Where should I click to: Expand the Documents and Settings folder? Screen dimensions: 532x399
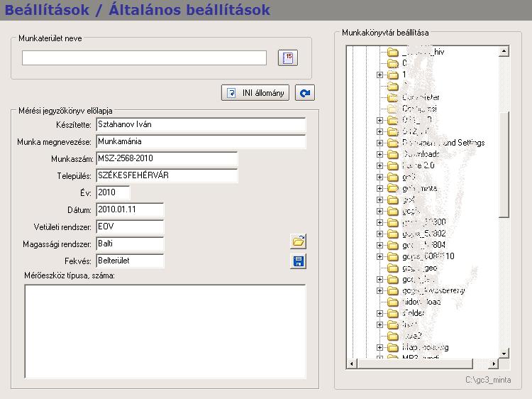(x=379, y=143)
